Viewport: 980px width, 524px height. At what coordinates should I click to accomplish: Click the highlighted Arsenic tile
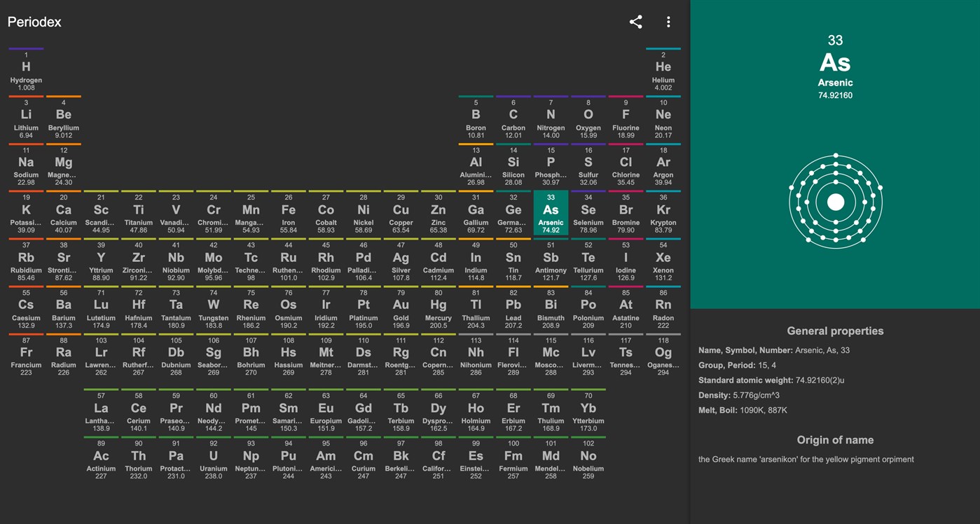551,213
